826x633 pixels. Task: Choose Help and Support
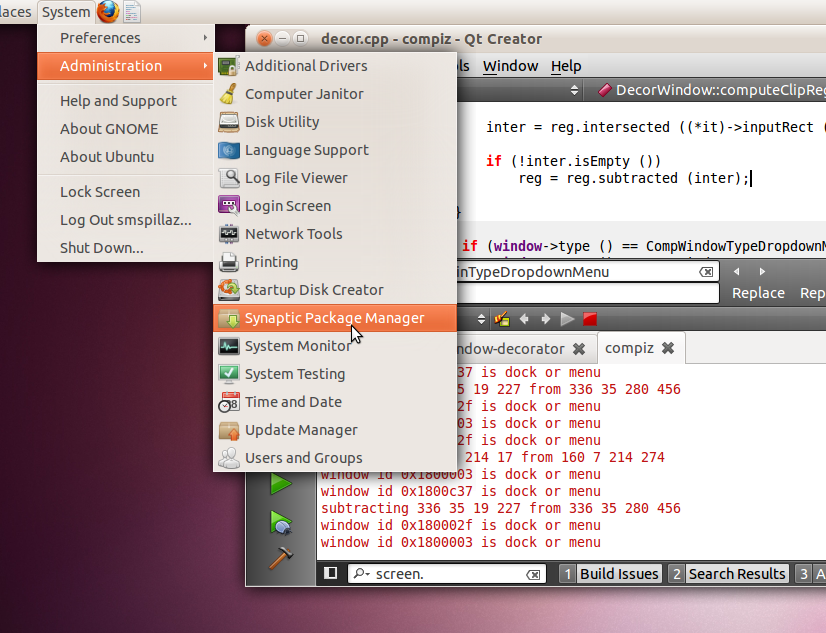125,101
